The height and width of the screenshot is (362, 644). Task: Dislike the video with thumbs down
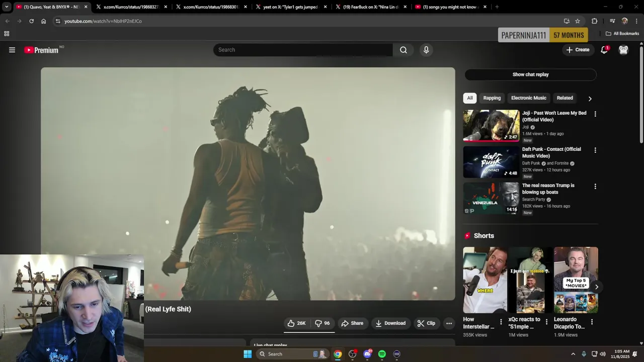tap(323, 323)
